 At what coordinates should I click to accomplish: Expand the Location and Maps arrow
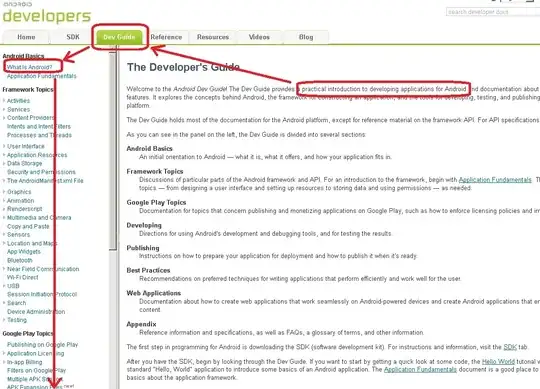coord(4,243)
